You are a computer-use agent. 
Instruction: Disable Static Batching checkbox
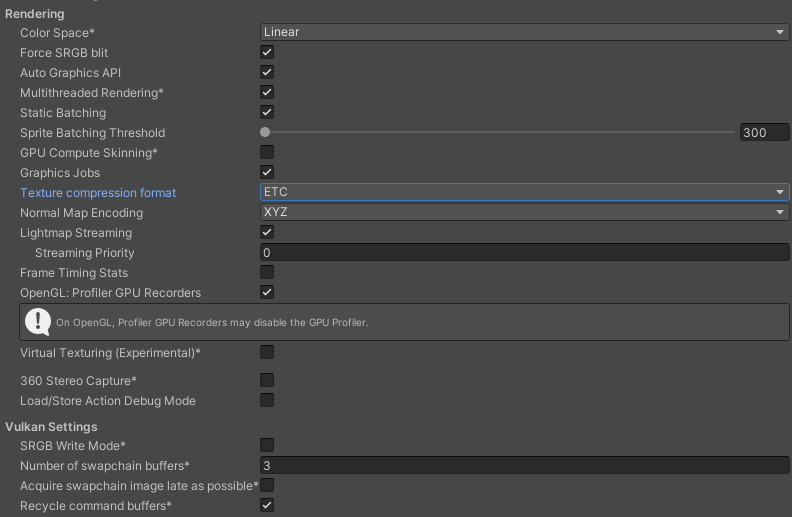[267, 112]
